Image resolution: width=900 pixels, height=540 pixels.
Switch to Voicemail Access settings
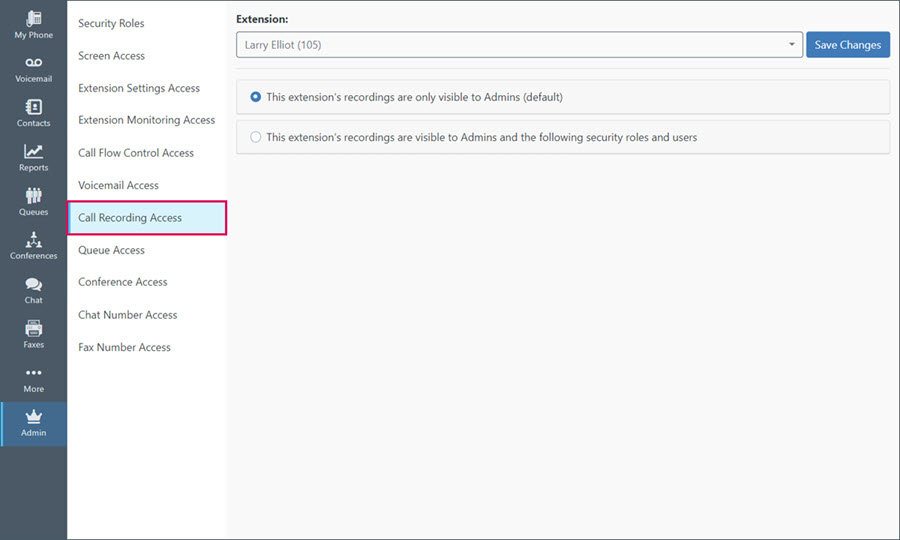(x=118, y=185)
